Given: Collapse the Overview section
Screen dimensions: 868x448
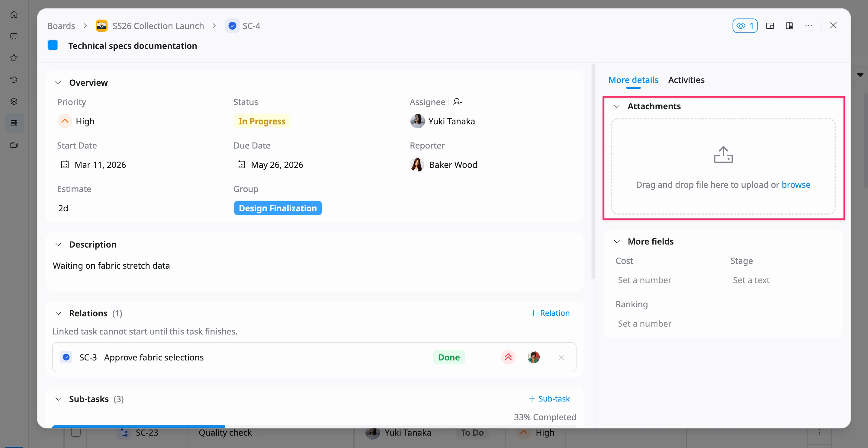Looking at the screenshot, I should 58,83.
